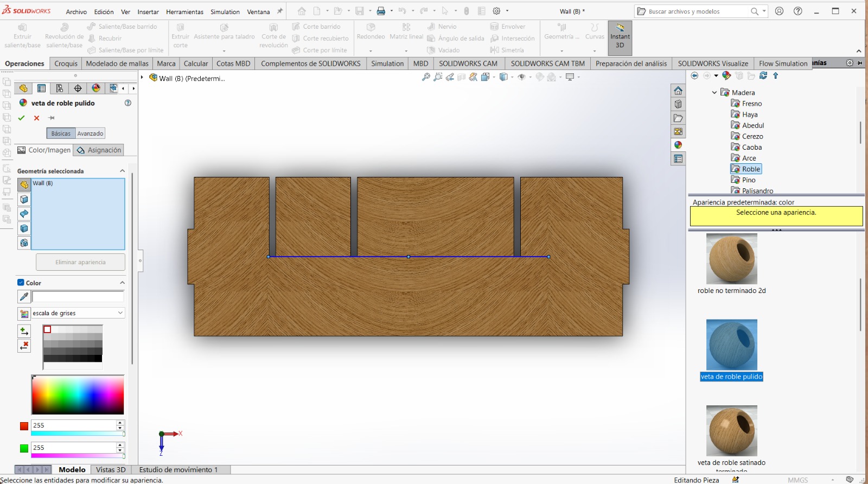The image size is (868, 484).
Task: Switch to Básicas mode
Action: [x=61, y=133]
